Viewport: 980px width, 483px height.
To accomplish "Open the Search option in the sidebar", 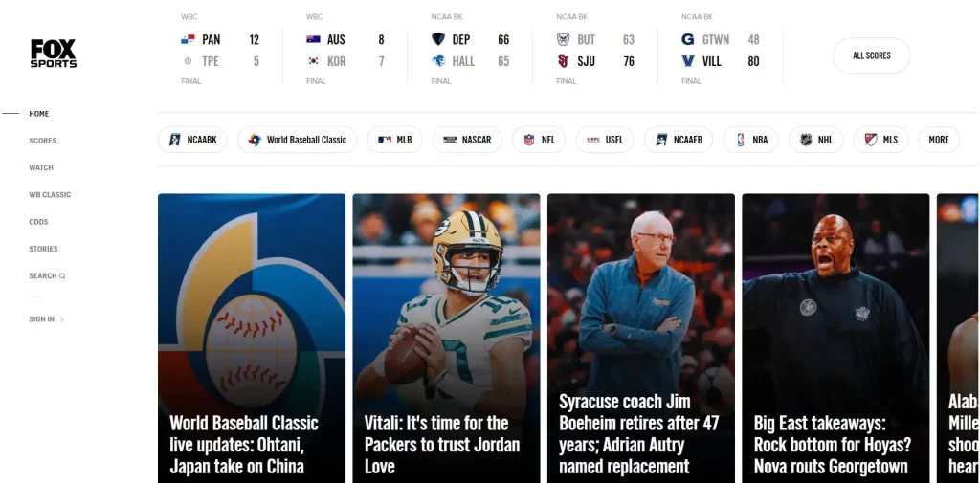I will click(47, 275).
